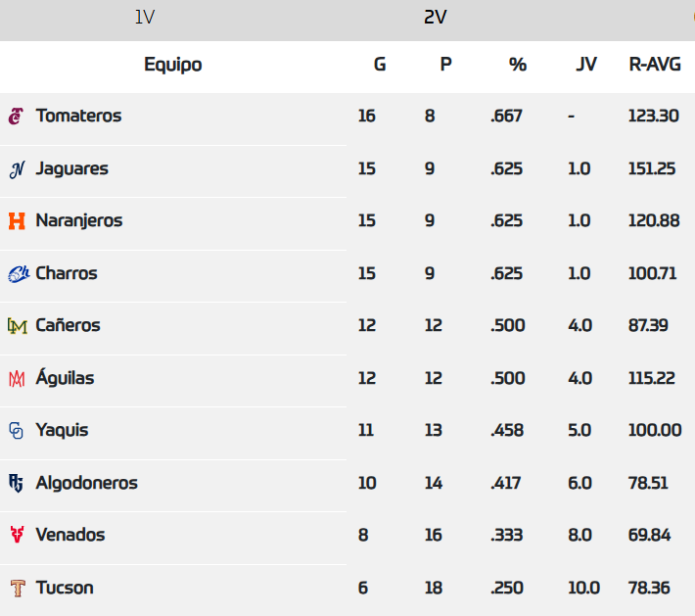Click the Charros team logo icon
Image resolution: width=695 pixels, height=616 pixels.
tap(18, 274)
